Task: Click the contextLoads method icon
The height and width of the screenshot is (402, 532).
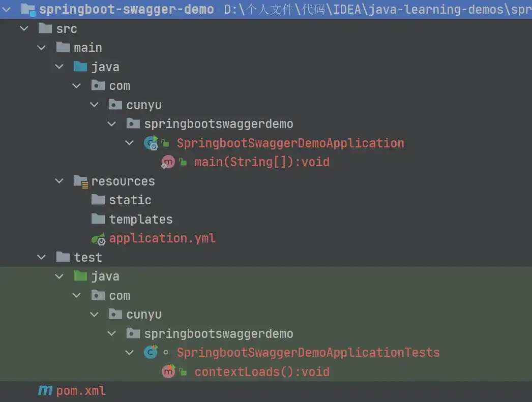Action: coord(168,372)
